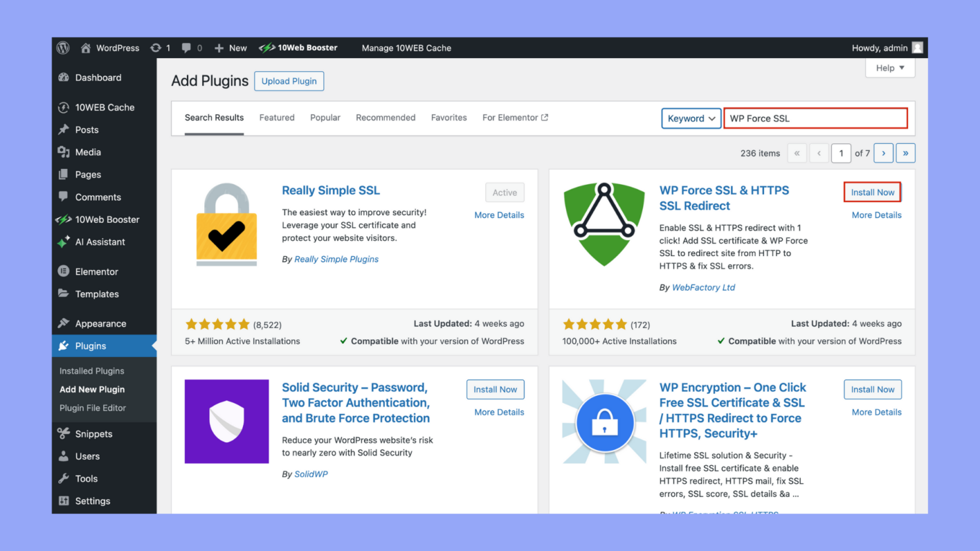Open the Really Simple SSL padlock thumbnail
The width and height of the screenshot is (980, 551).
(227, 224)
